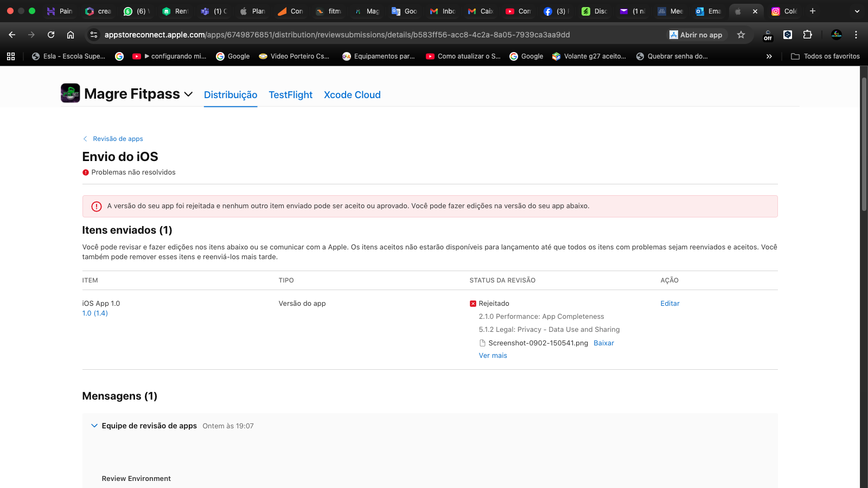The width and height of the screenshot is (868, 488).
Task: Reload the App Store Connect page
Action: tap(51, 35)
